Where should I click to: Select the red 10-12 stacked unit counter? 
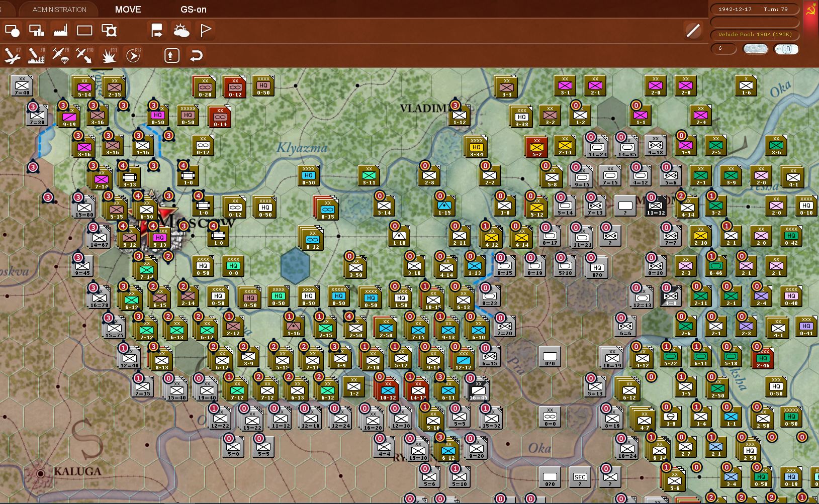pos(388,390)
